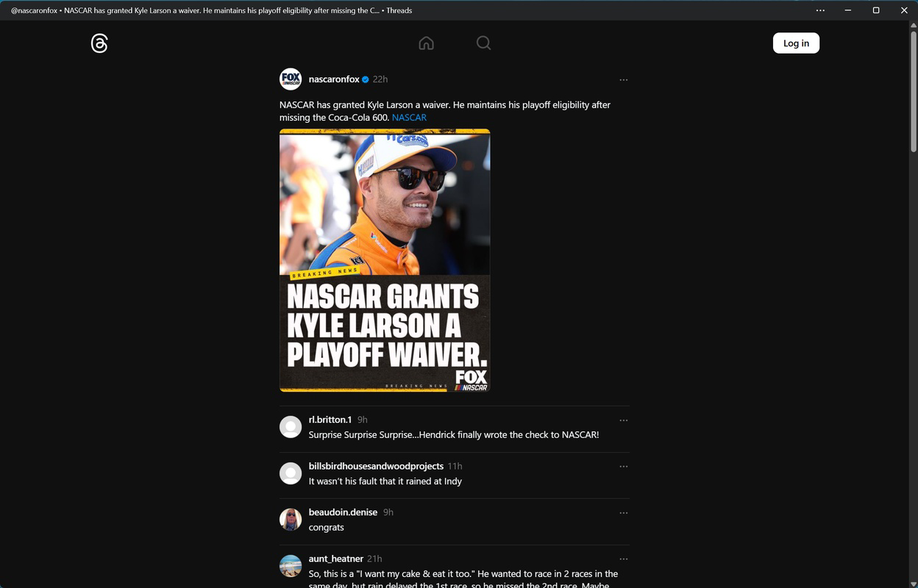Open more options on beaudoin.denise reply

point(623,513)
